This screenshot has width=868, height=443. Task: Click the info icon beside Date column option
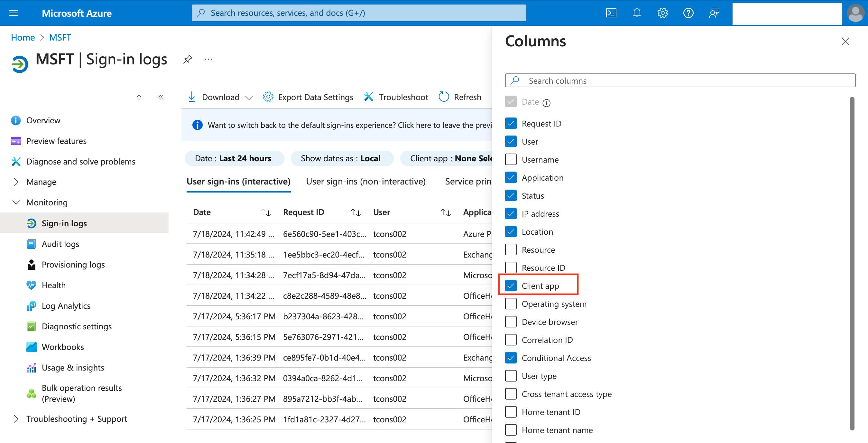coord(547,103)
